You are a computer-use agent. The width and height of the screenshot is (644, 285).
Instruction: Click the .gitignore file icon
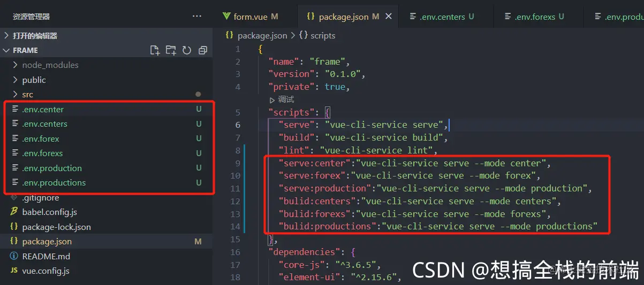[x=14, y=197]
